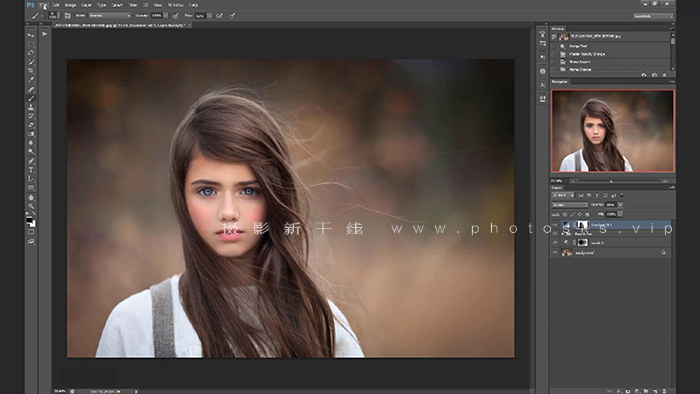Open the layer blend mode dropdown

coord(570,205)
